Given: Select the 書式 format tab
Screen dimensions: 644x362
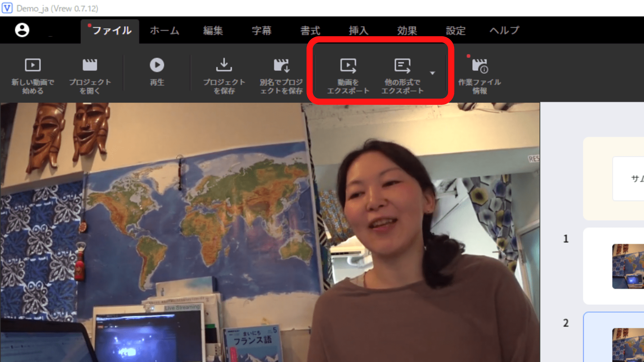Looking at the screenshot, I should [x=310, y=31].
